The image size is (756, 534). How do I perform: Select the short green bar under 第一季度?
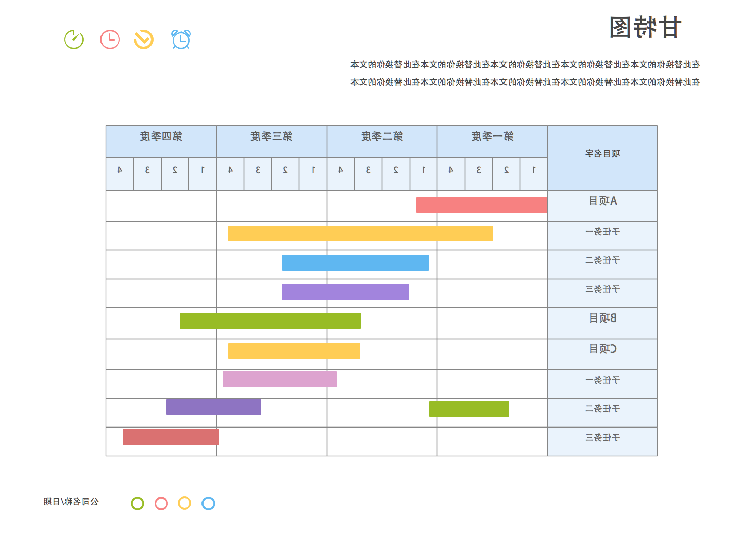pos(469,409)
